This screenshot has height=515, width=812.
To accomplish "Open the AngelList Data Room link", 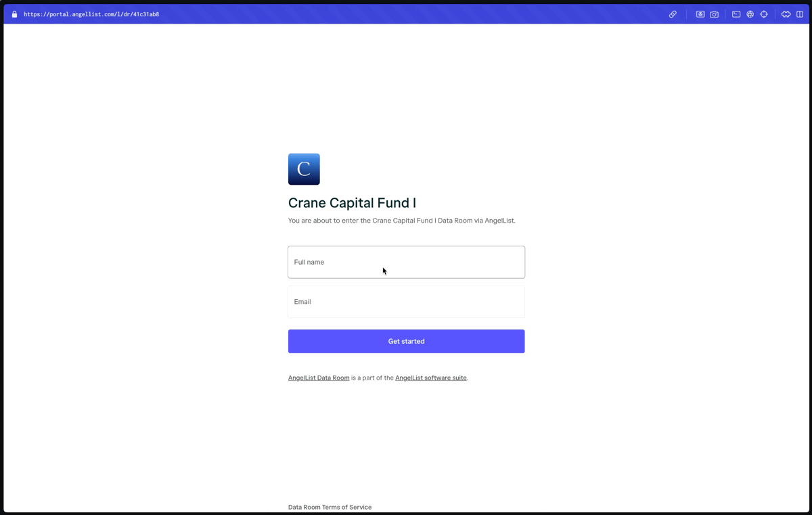I will 318,378.
